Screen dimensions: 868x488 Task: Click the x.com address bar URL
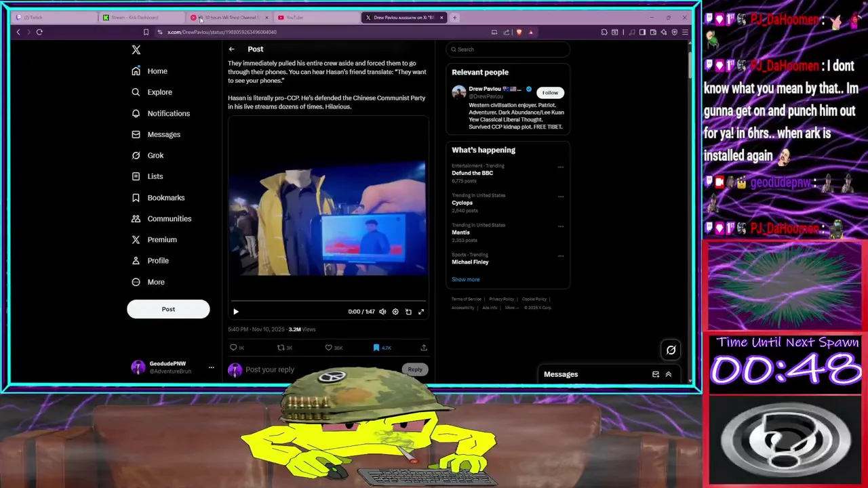222,32
